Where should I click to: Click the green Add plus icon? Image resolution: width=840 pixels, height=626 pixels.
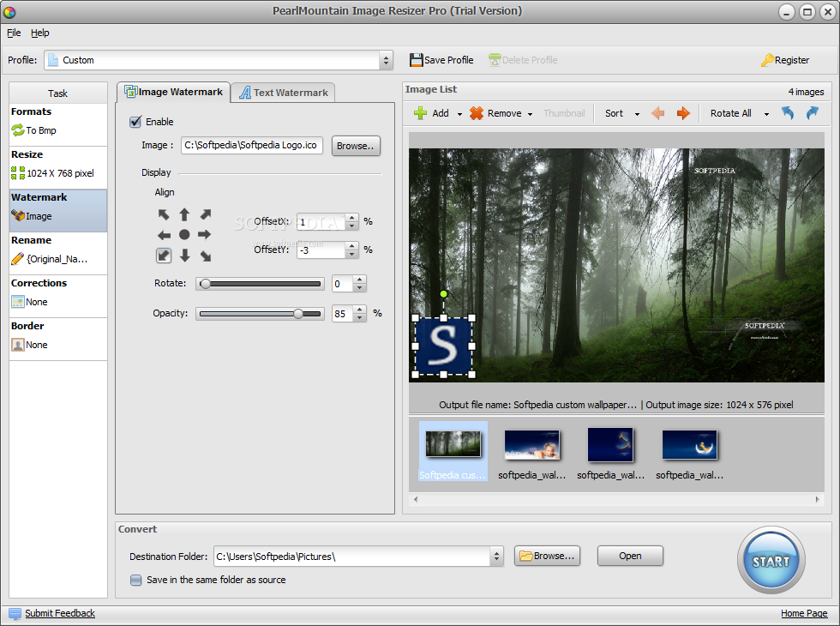click(x=421, y=113)
